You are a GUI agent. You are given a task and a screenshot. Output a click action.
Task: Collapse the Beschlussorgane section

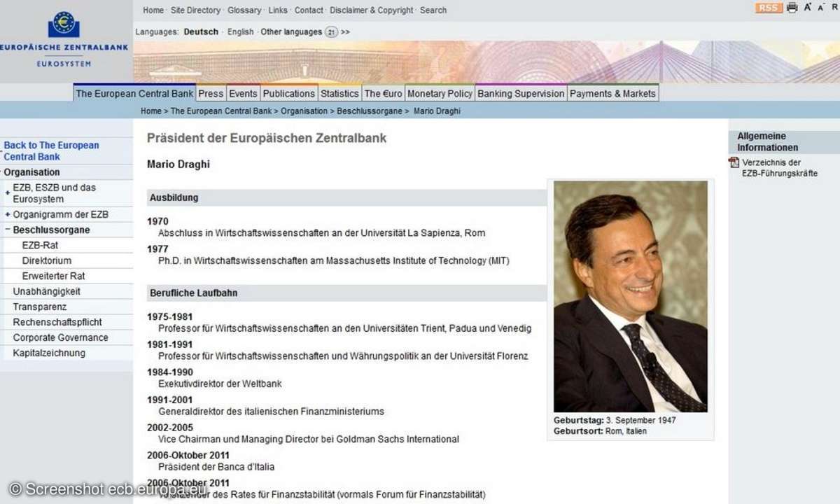pos(8,230)
